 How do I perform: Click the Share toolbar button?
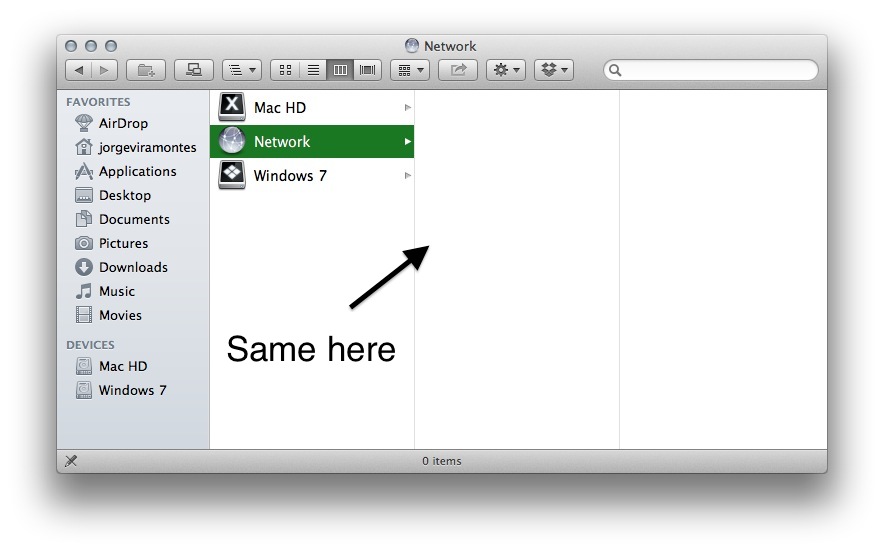click(458, 70)
